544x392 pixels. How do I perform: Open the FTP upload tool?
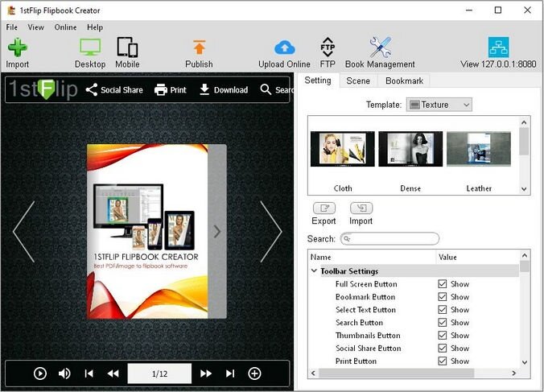point(328,47)
